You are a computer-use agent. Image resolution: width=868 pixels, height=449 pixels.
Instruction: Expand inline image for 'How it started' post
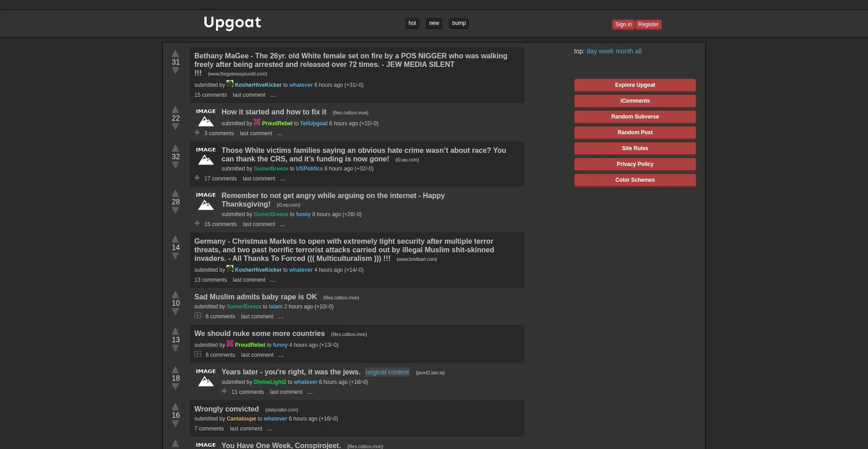coord(197,133)
